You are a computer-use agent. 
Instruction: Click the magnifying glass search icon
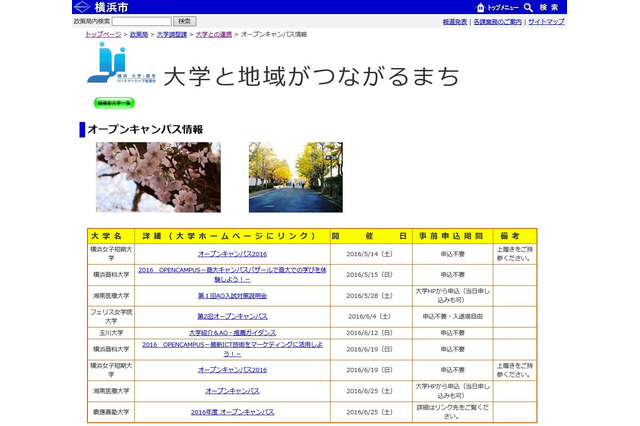(528, 7)
